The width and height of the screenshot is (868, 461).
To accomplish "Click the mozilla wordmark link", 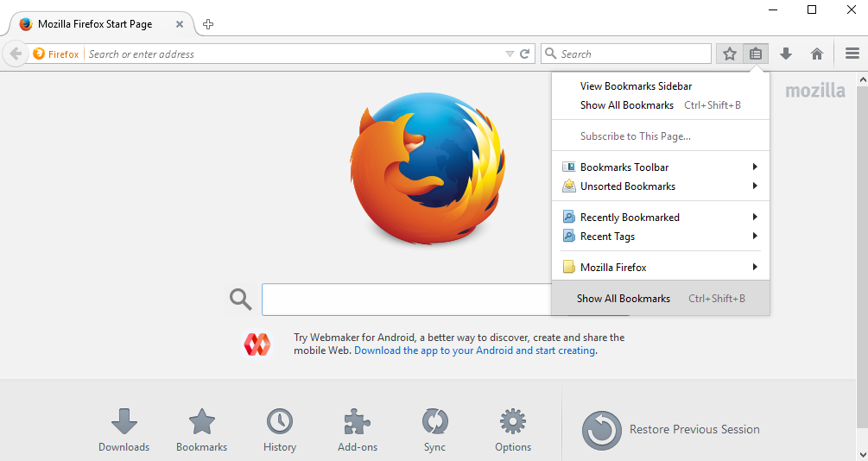I will click(x=815, y=91).
